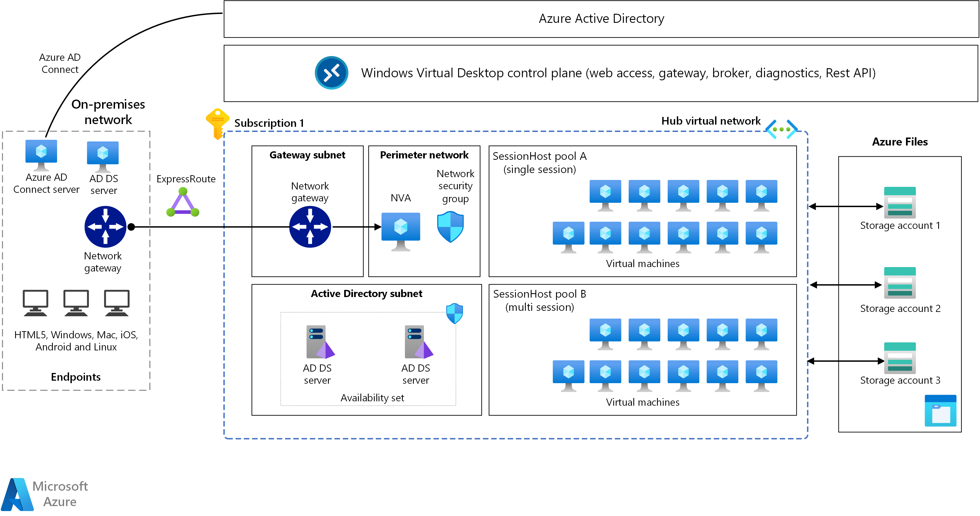Click the Storage account 2 label
The image size is (980, 516).
click(900, 308)
